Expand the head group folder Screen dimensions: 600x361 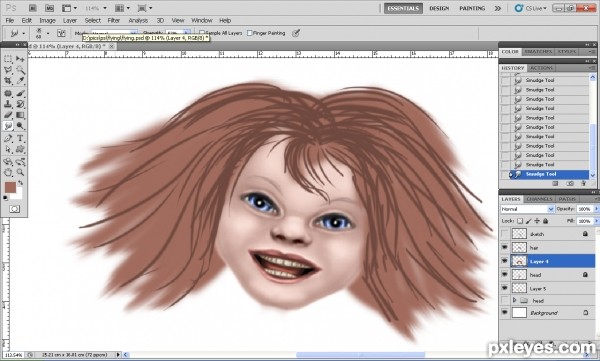(x=514, y=301)
